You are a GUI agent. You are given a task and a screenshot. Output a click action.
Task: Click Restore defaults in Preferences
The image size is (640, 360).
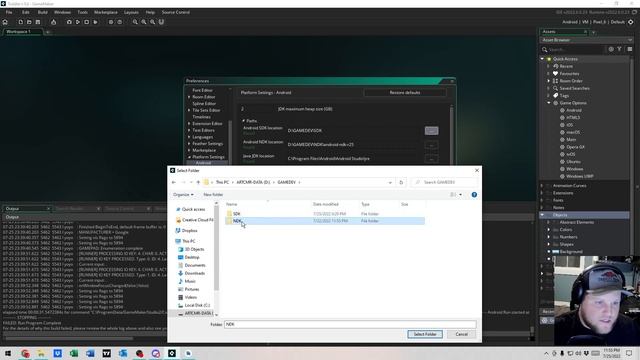click(404, 93)
